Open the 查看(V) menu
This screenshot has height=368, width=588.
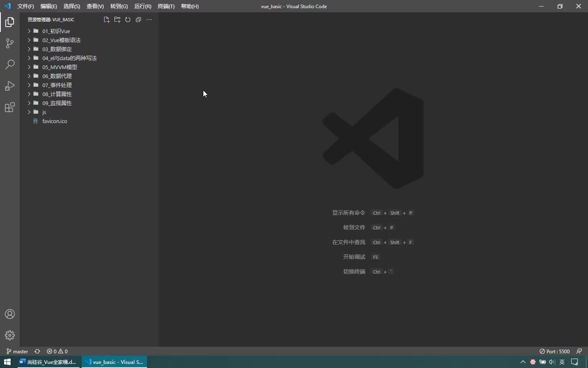coord(95,6)
